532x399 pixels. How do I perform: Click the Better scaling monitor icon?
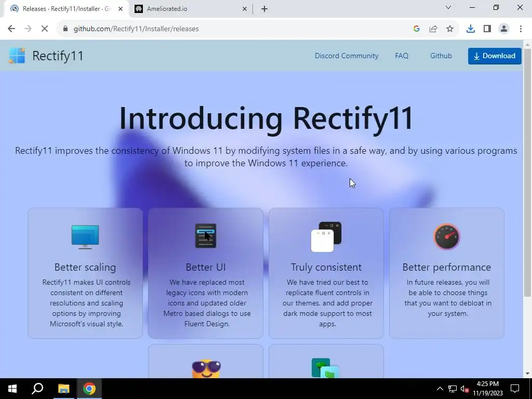point(85,237)
